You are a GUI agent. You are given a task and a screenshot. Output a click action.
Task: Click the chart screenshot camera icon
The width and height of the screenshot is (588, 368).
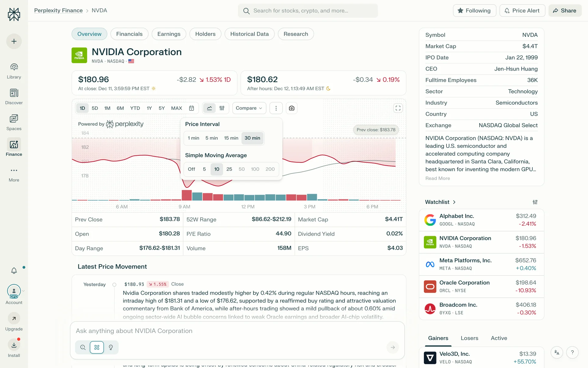(292, 108)
